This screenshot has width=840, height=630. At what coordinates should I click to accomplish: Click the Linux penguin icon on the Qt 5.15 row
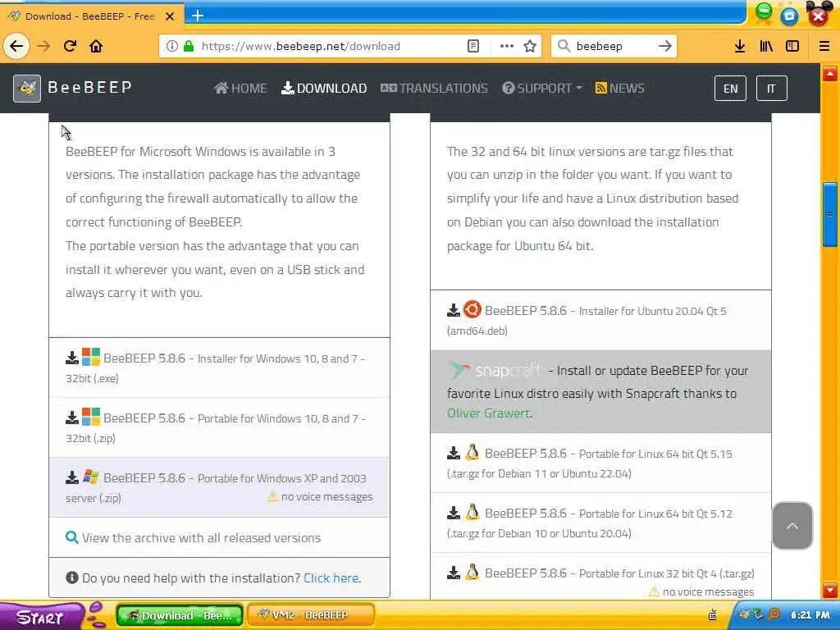(x=472, y=453)
